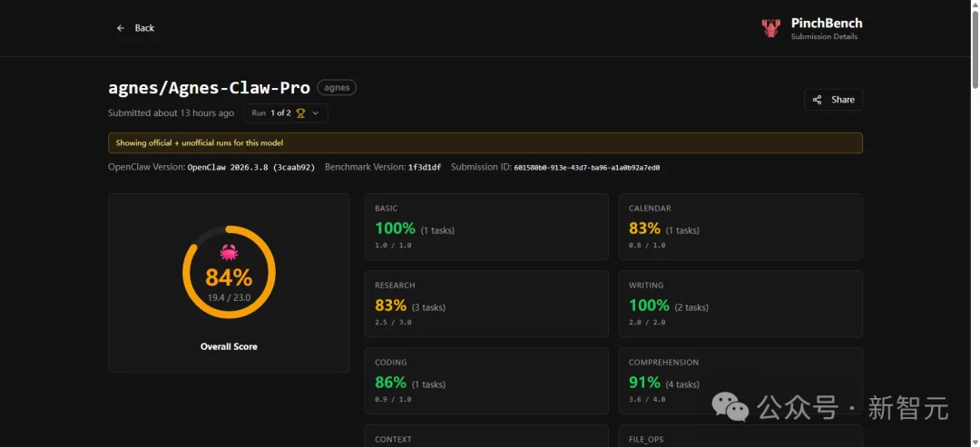Click the share icon
Image resolution: width=980 pixels, height=447 pixels.
817,100
